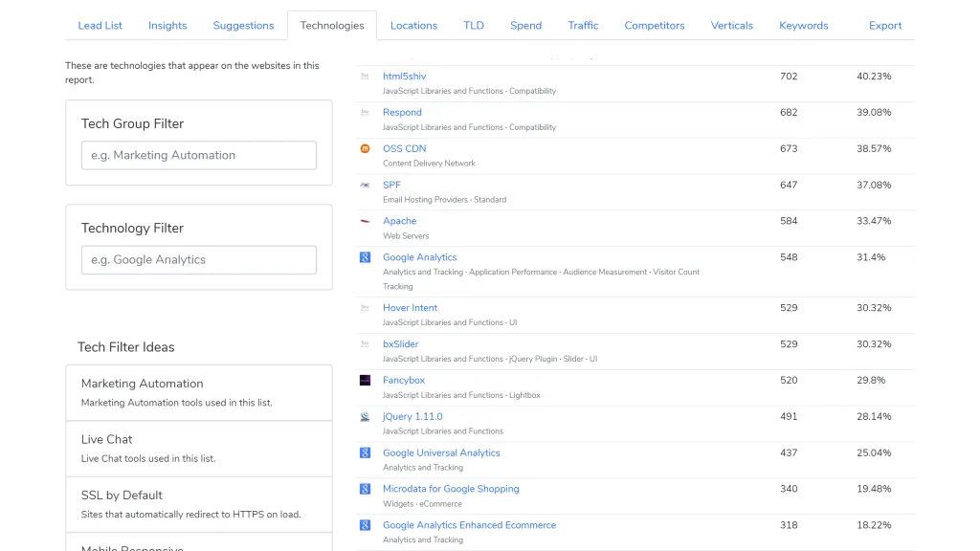
Task: Open the Verticals tab
Action: (732, 26)
